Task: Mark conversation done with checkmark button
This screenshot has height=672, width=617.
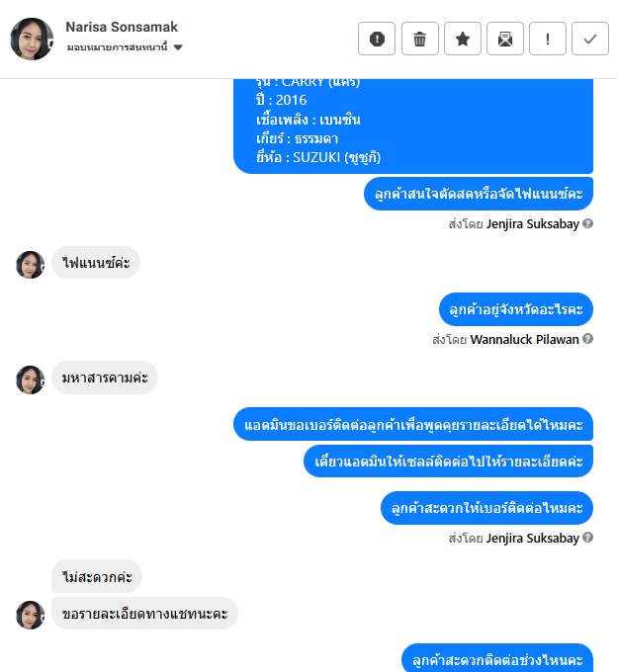Action: tap(590, 39)
